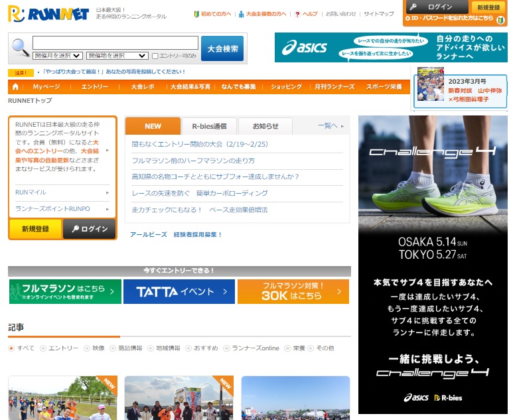This screenshot has height=420, width=511.
Task: Select the エントリー article filter radio
Action: (x=42, y=348)
